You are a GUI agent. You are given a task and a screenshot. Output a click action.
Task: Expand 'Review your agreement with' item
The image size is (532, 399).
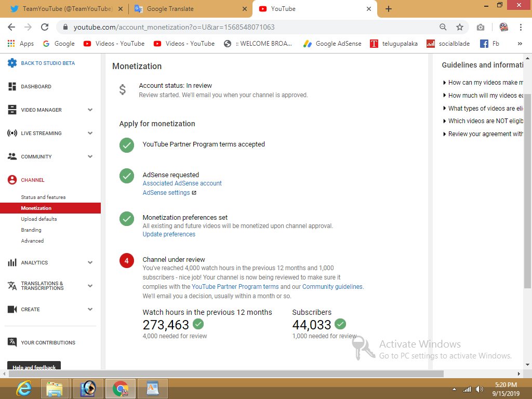tap(483, 134)
